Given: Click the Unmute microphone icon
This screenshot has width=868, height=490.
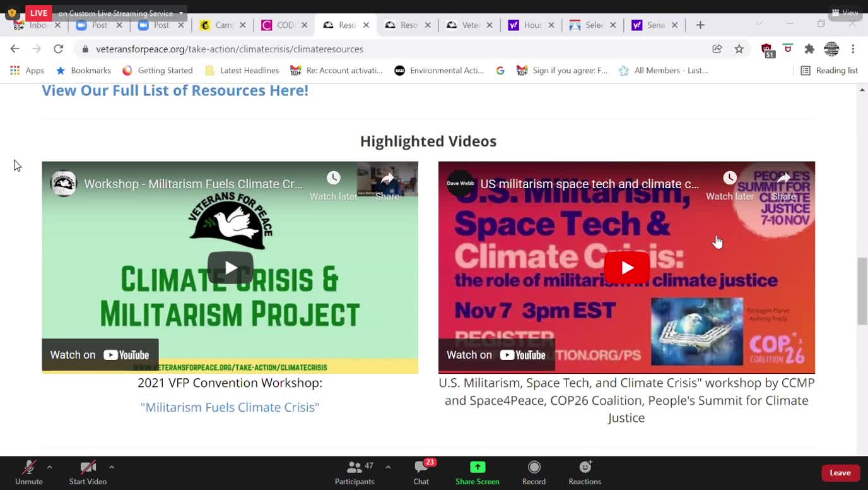Looking at the screenshot, I should pyautogui.click(x=29, y=467).
